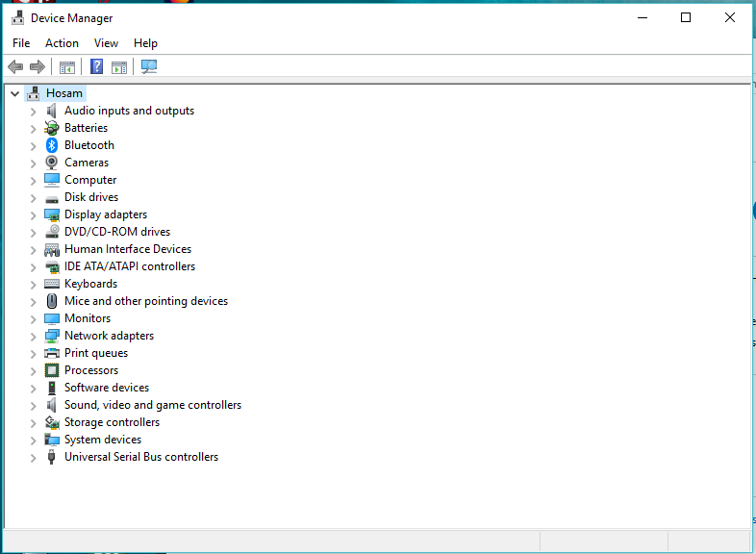The image size is (756, 554).
Task: Expand the Disk drives category
Action: tap(33, 198)
